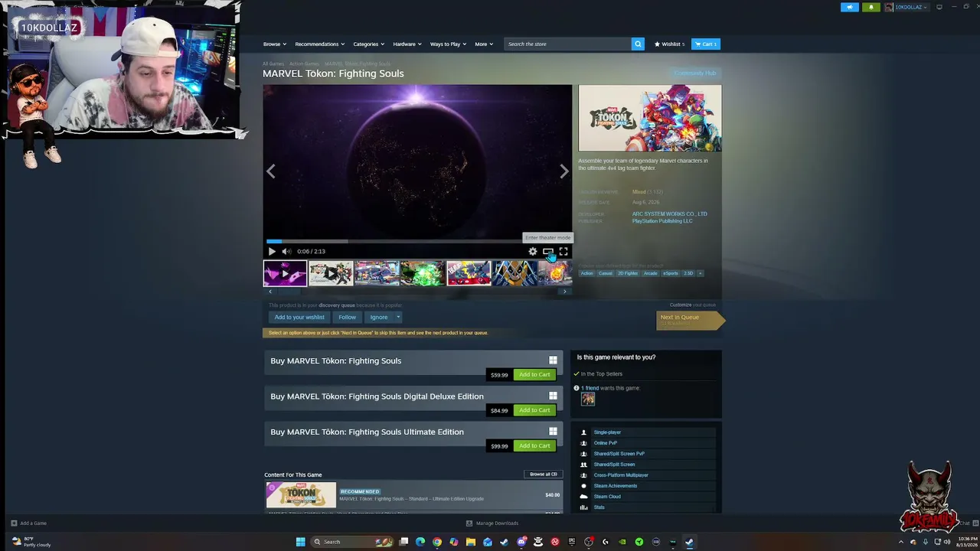Viewport: 980px width, 551px height.
Task: Select the Action tag
Action: click(586, 273)
